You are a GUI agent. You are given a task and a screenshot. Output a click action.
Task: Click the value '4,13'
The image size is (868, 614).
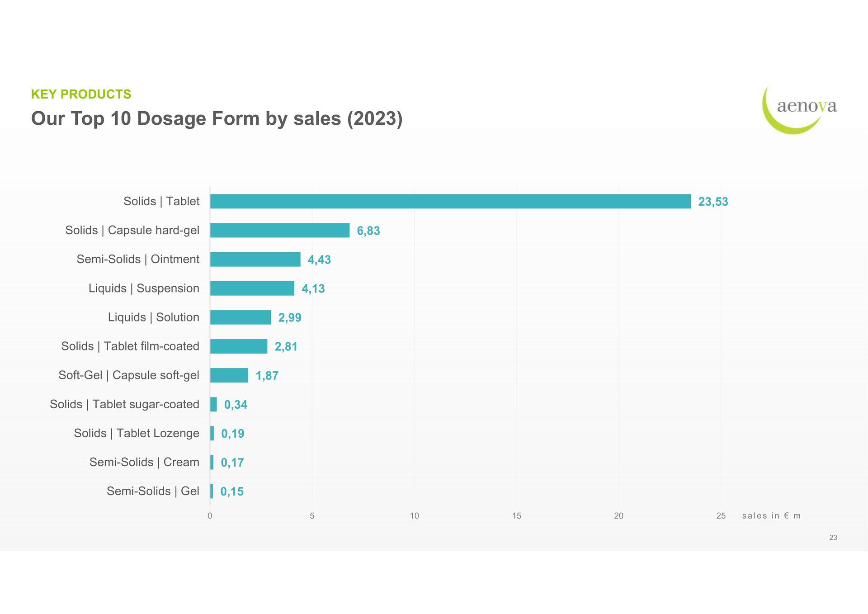pos(313,288)
